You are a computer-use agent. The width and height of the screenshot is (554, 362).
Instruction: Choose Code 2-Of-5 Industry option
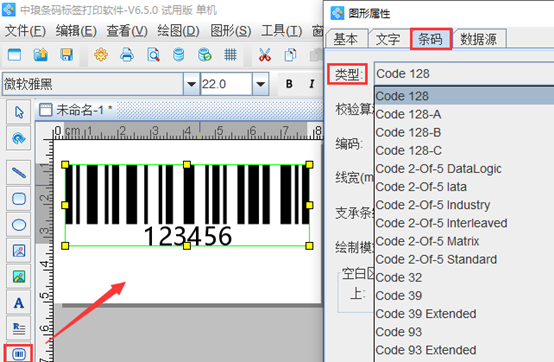pos(464,205)
